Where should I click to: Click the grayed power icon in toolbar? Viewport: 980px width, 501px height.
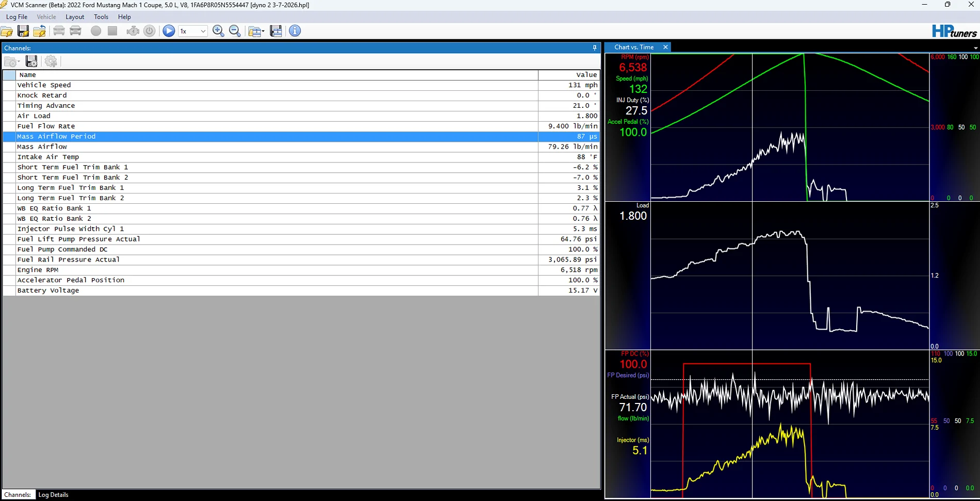coord(150,31)
